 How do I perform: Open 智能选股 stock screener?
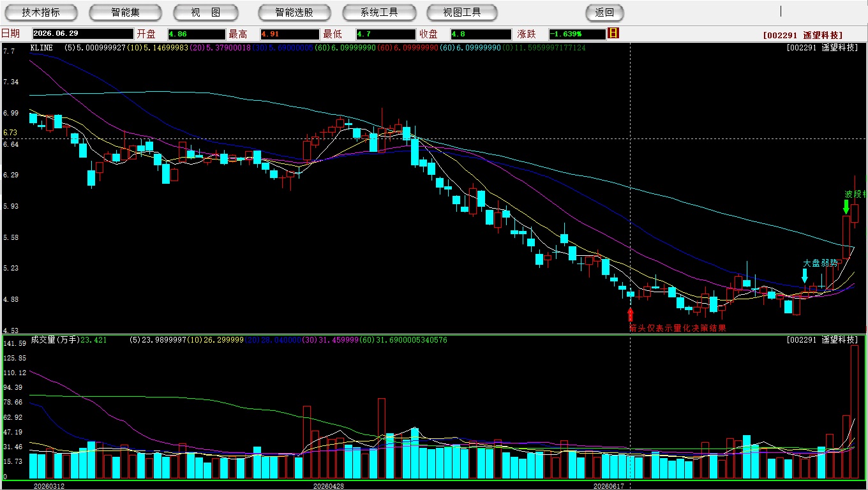pyautogui.click(x=294, y=12)
